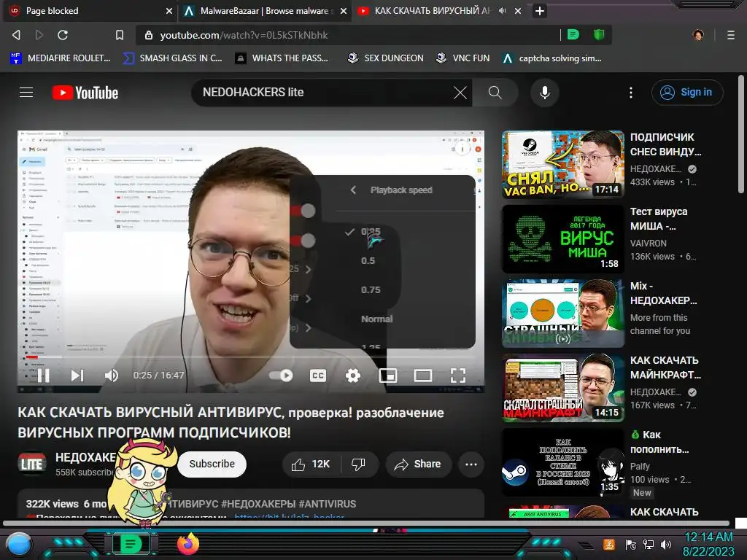Viewport: 747px width, 560px height.
Task: Subscribe to the channel
Action: (212, 464)
